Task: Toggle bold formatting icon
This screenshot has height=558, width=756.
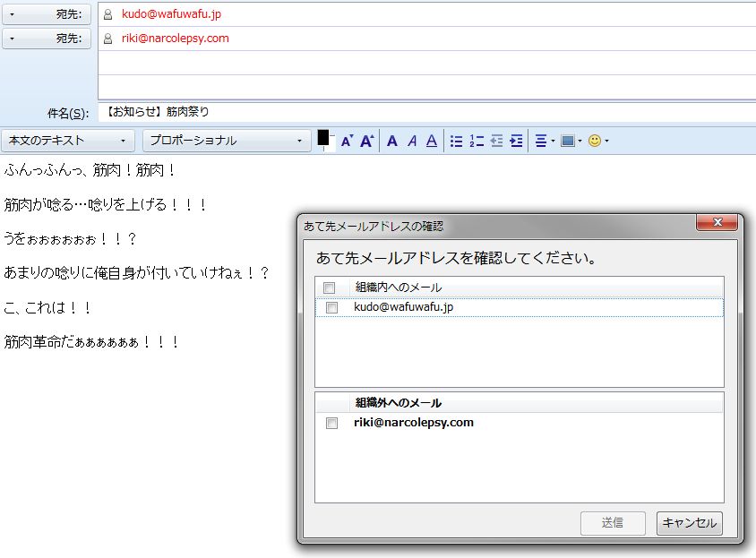Action: 392,141
